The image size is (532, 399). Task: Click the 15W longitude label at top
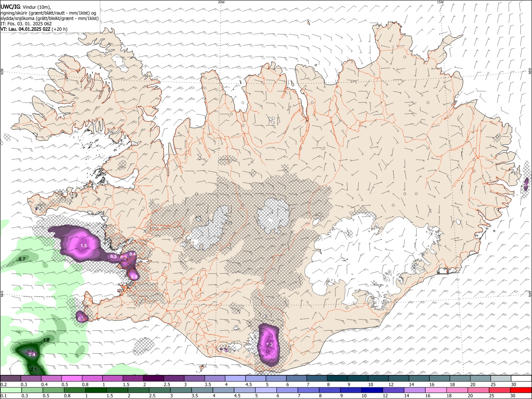[440, 2]
